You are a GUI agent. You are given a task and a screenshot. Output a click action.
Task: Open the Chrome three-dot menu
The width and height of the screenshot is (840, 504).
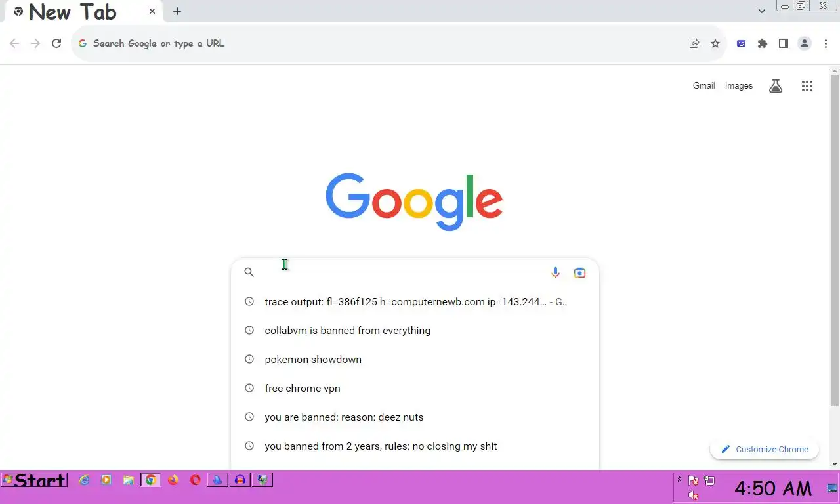pos(825,43)
